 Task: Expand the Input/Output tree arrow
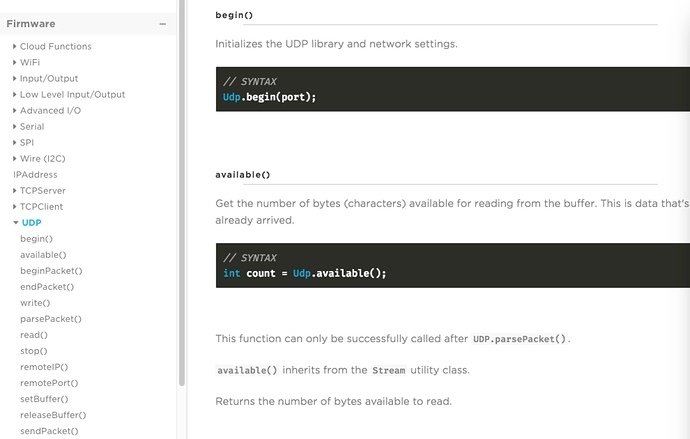pos(15,79)
